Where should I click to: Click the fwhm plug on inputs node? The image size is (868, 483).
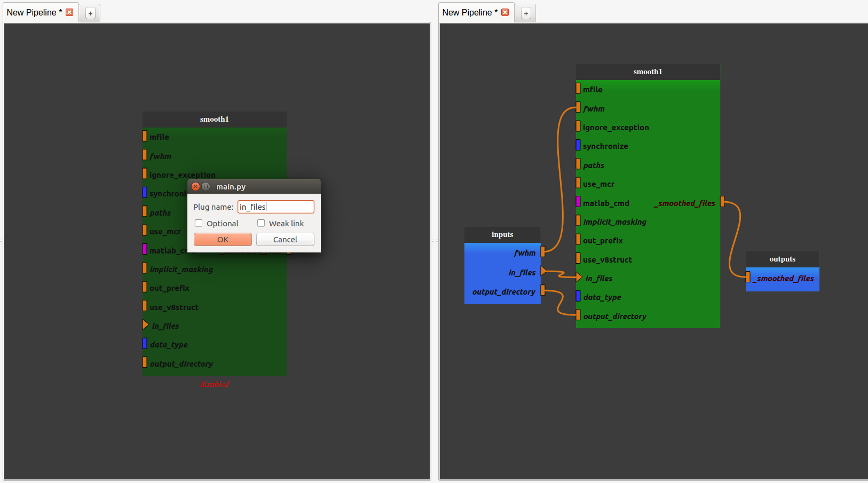pos(543,251)
